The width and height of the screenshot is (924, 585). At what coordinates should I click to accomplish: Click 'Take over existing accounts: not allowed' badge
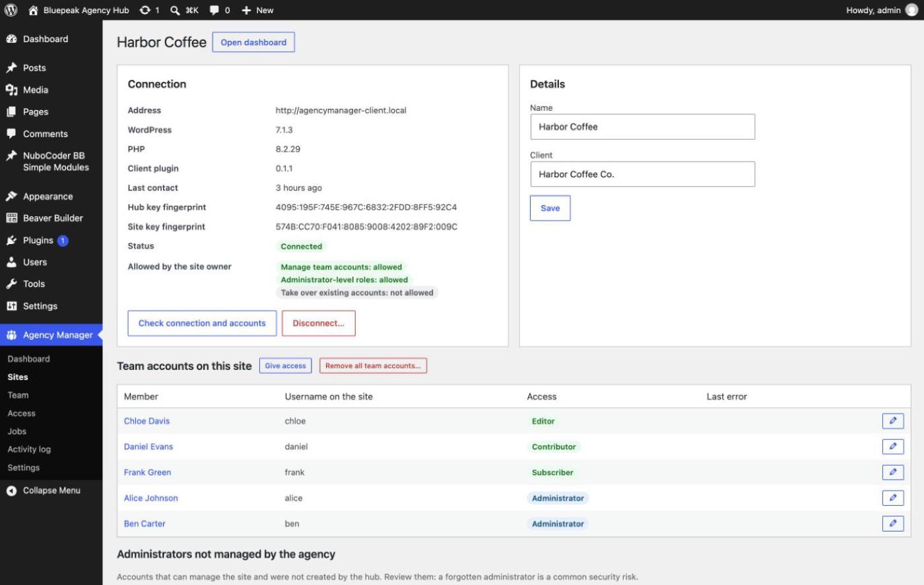tap(357, 293)
